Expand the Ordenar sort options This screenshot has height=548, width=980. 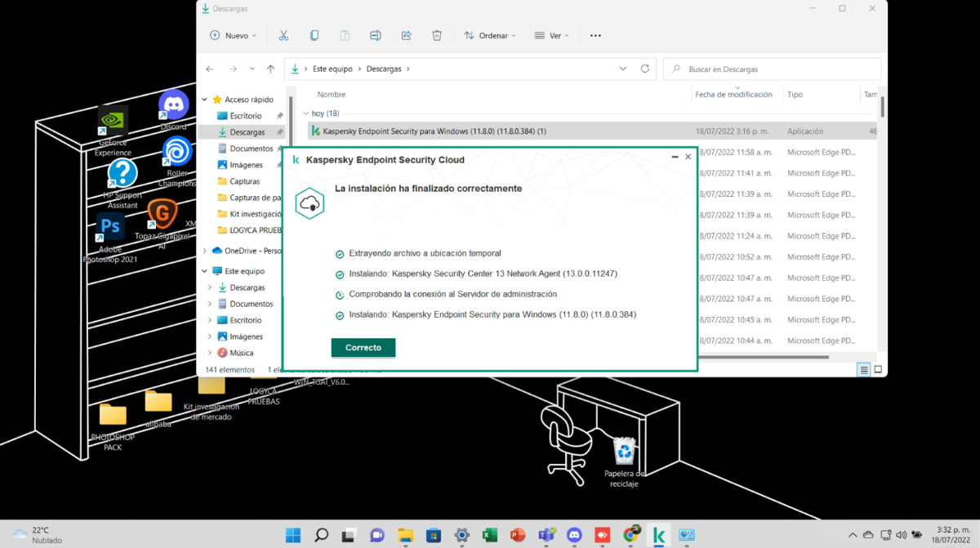click(490, 36)
